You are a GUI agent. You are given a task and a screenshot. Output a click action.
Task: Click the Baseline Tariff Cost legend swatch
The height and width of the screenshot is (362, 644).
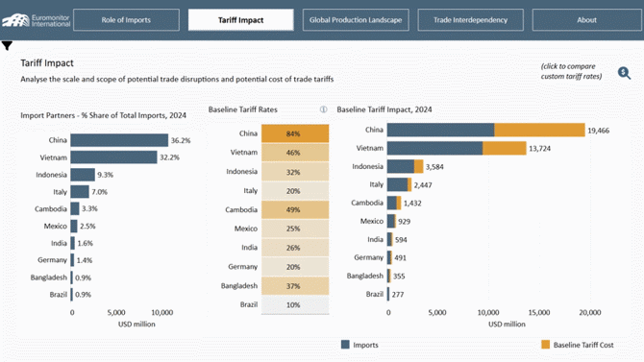click(545, 345)
